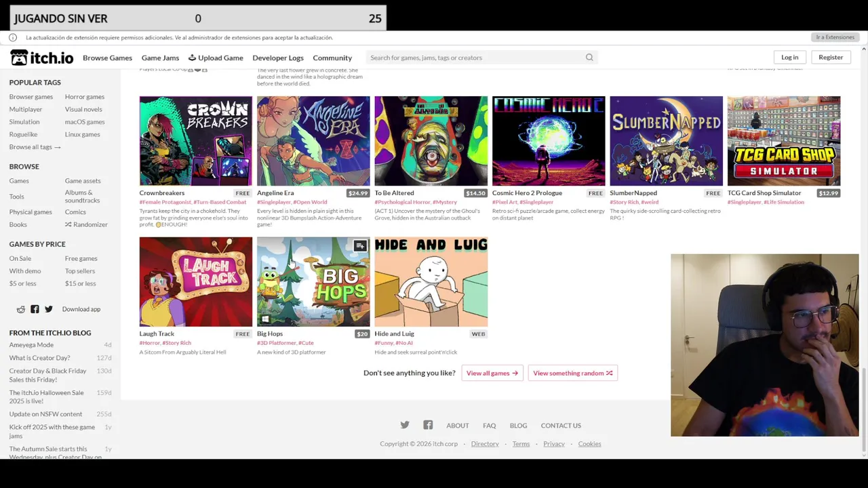Open the Game Jams menu item
This screenshot has width=868, height=488.
[160, 58]
